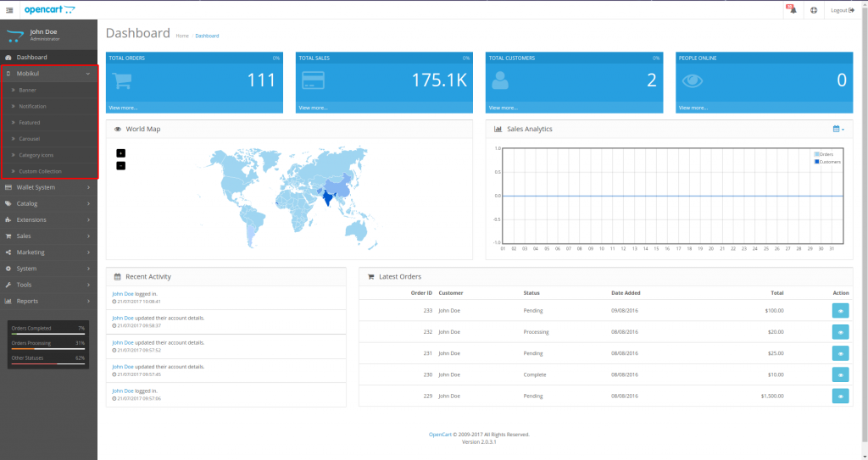Click the Total Orders shopping cart icon
The image size is (868, 460).
coord(122,80)
